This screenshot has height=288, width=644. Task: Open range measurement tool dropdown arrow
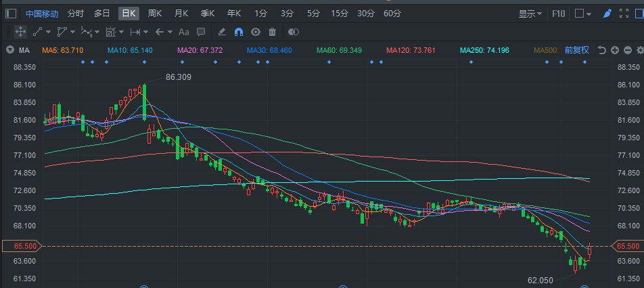(x=146, y=32)
